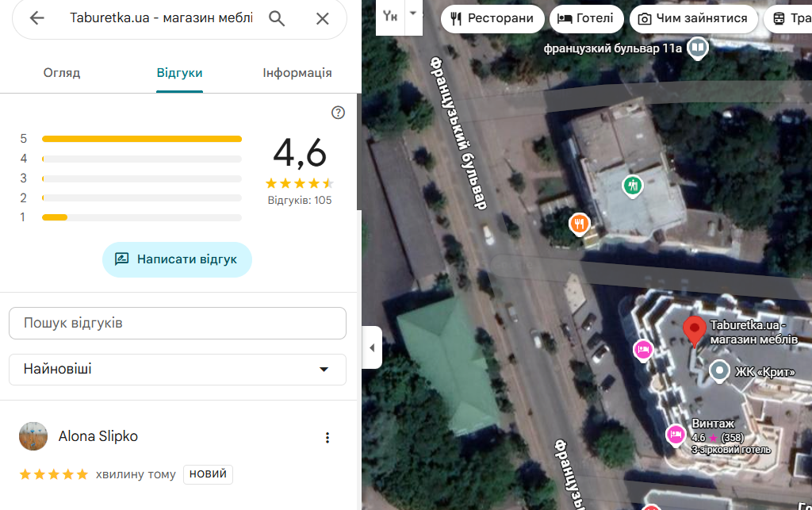Collapse the side panel with arrow tab
This screenshot has height=510, width=812.
(372, 347)
